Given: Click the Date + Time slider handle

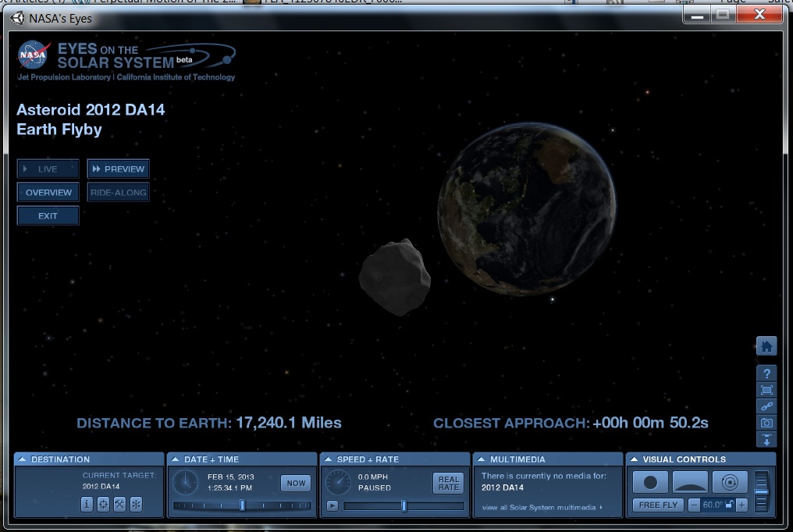Looking at the screenshot, I should (242, 505).
